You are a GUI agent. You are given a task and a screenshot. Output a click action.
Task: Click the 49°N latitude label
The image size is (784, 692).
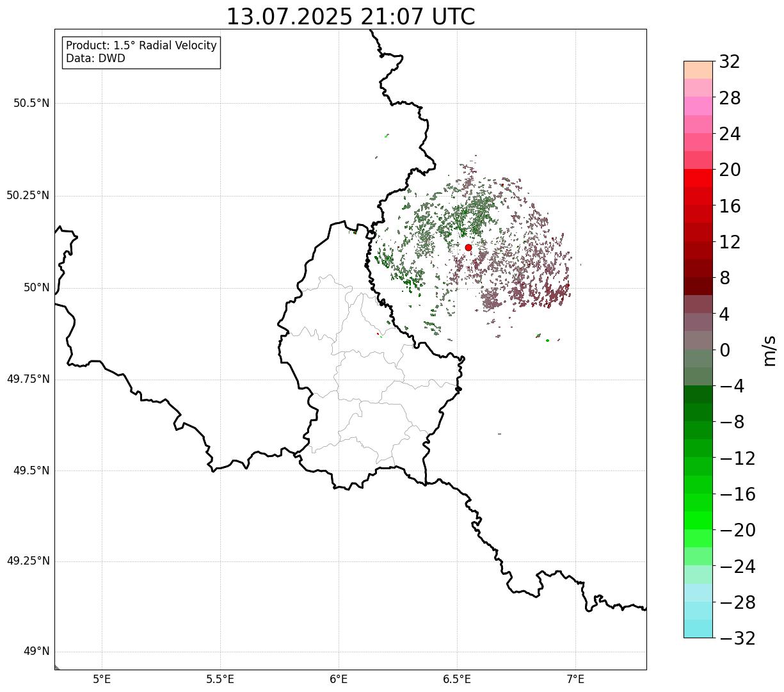coord(36,651)
